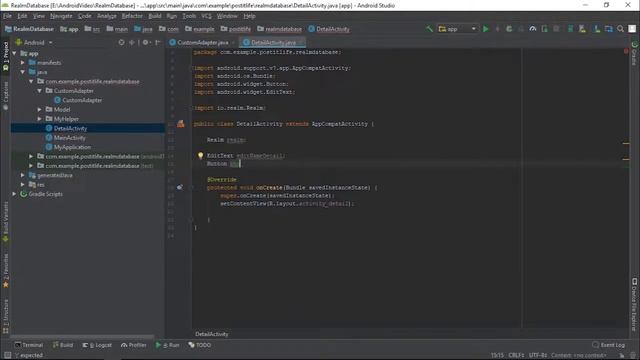Click the red error indicator atop the editor stripe

click(626, 51)
